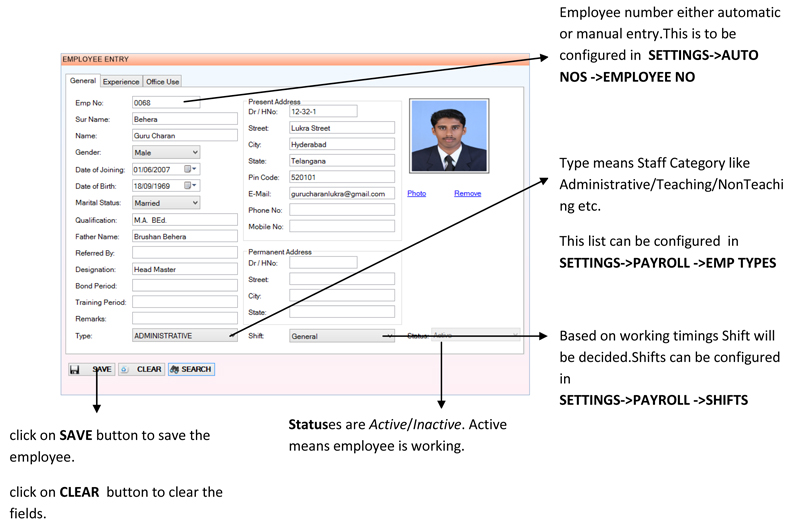The image size is (801, 524).
Task: Click the floppy disk icon on SAVE
Action: 75,369
